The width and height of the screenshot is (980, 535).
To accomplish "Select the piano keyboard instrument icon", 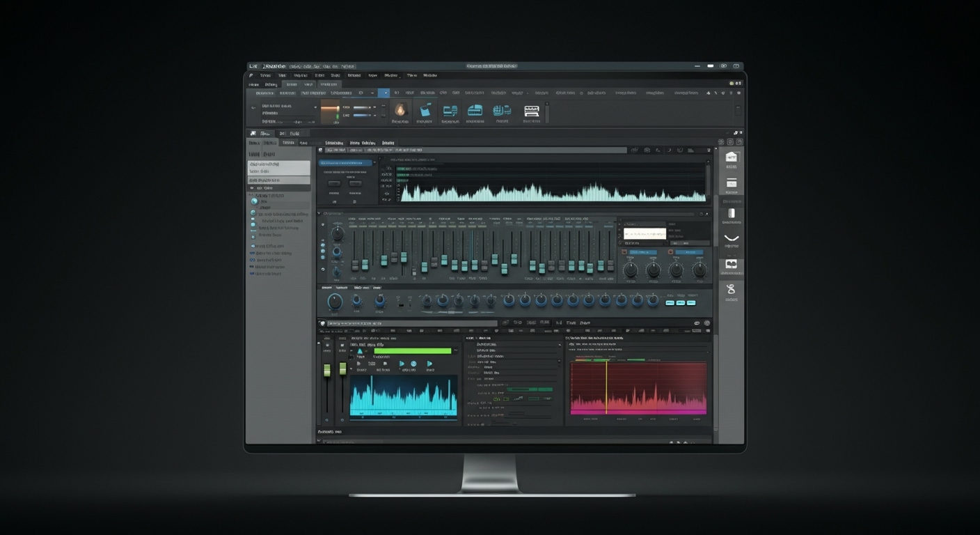I will [532, 109].
